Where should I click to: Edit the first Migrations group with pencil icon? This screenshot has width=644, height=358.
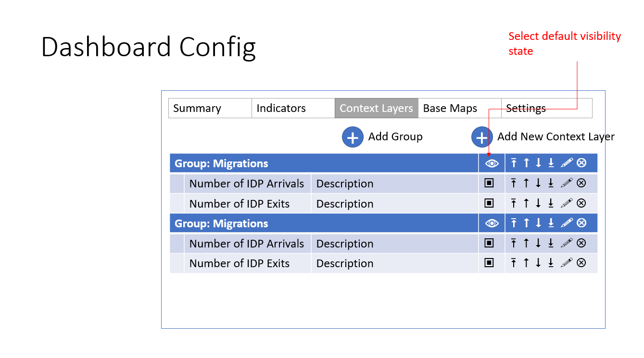coord(567,163)
